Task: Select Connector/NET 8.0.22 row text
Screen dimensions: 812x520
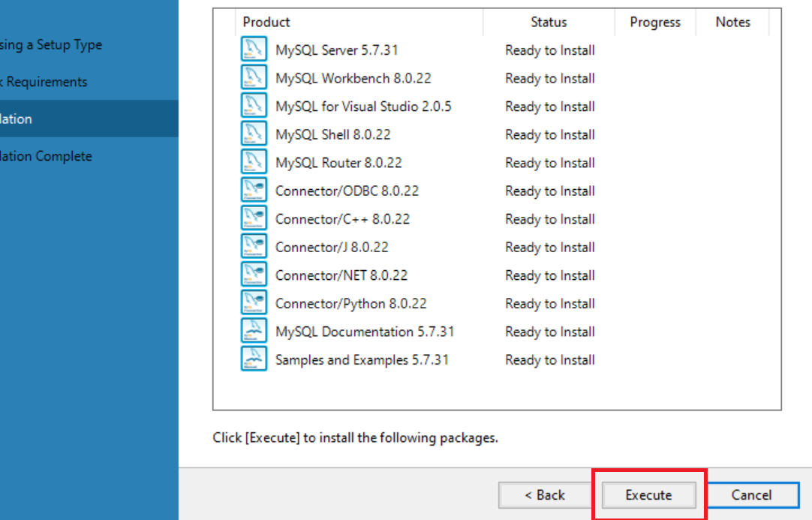Action: pos(341,275)
